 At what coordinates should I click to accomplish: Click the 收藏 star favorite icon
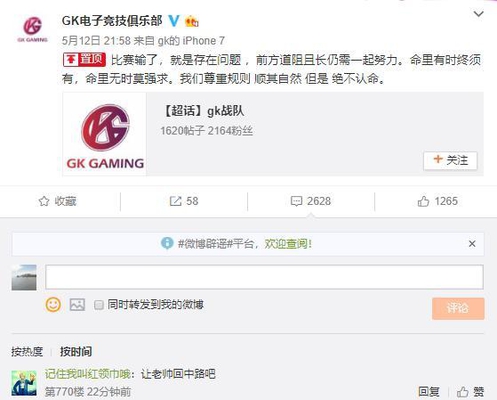pyautogui.click(x=44, y=201)
